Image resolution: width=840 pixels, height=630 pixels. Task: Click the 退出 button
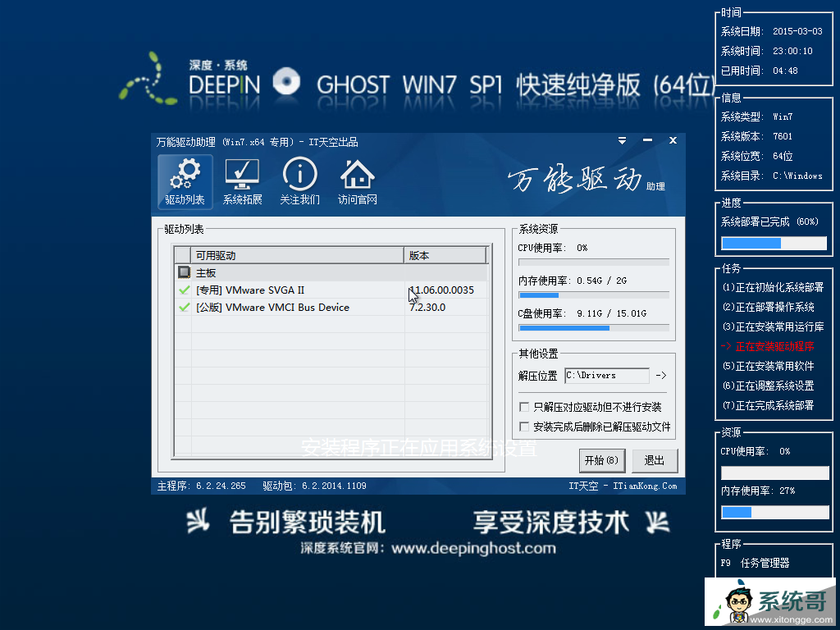coord(654,461)
